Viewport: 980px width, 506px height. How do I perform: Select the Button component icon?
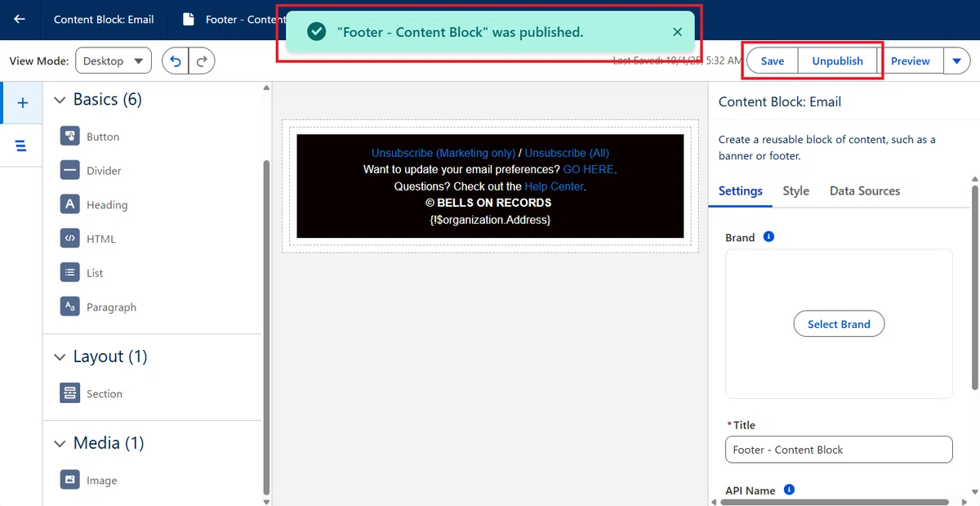(x=69, y=137)
